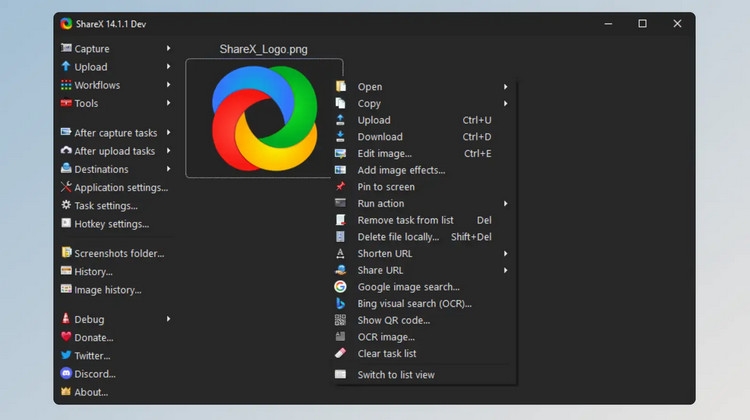Open the Share URL submenu arrow
Viewport: 750px width, 420px height.
click(x=505, y=270)
